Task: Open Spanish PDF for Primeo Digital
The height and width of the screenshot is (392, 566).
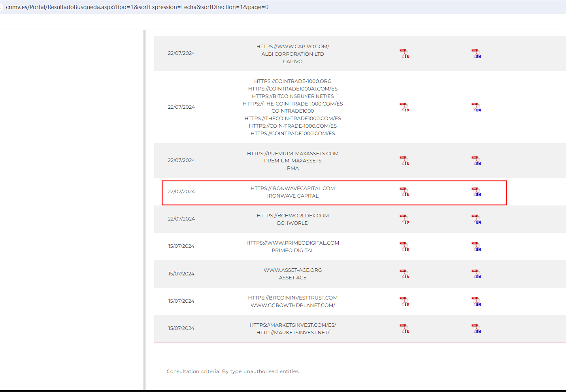Action: [x=404, y=247]
